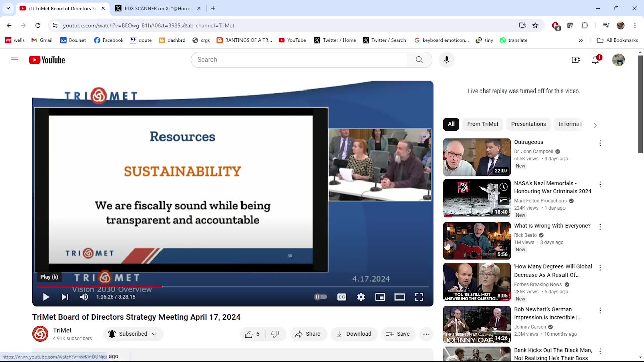Like the TriMet video
The image size is (644, 362).
click(252, 334)
